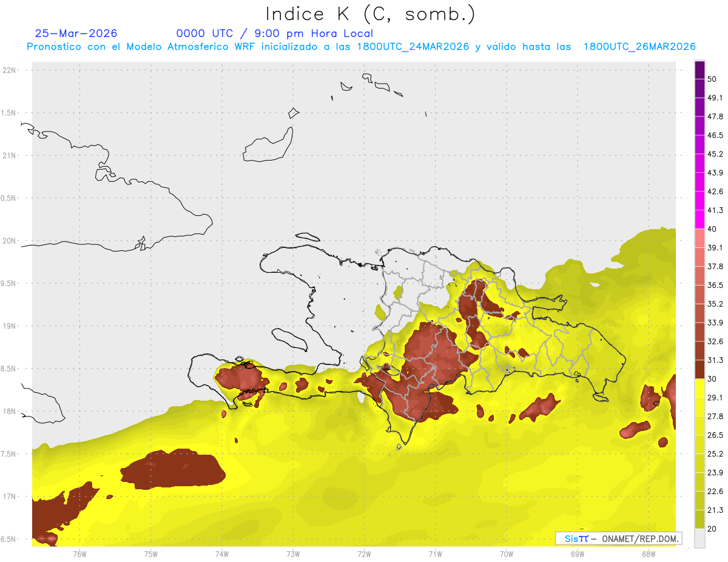Image resolution: width=728 pixels, height=562 pixels.
Task: Click the 45.2 colorbar value label
Action: coord(715,154)
